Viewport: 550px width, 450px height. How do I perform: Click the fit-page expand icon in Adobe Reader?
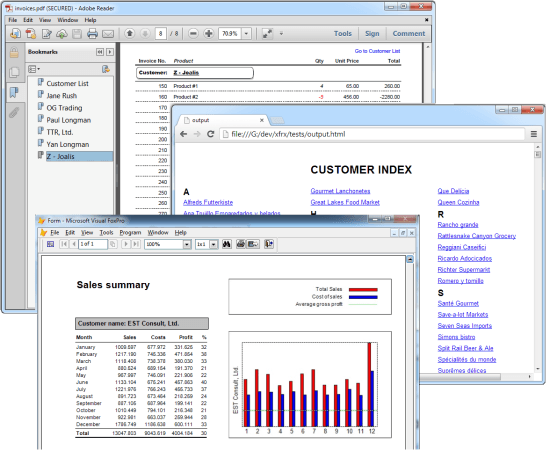[267, 34]
